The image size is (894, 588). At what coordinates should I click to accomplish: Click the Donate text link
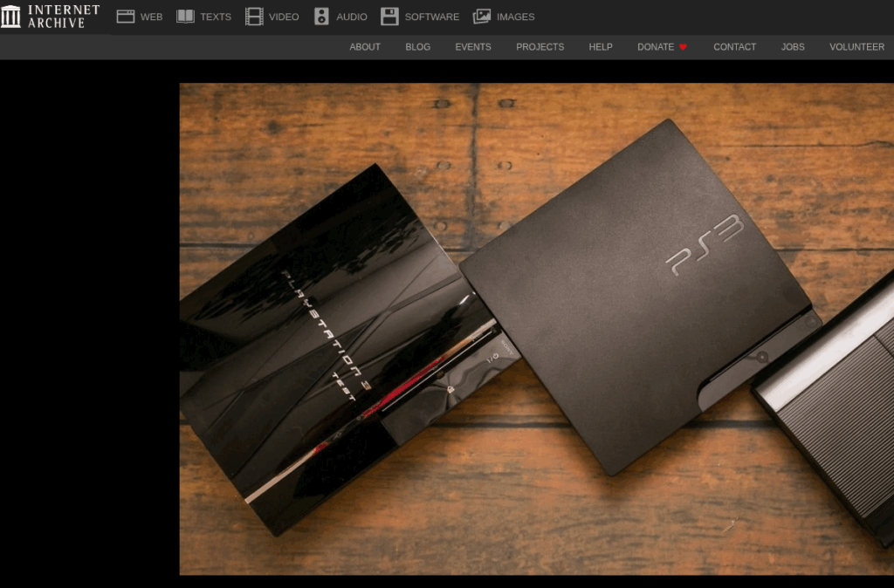click(656, 47)
